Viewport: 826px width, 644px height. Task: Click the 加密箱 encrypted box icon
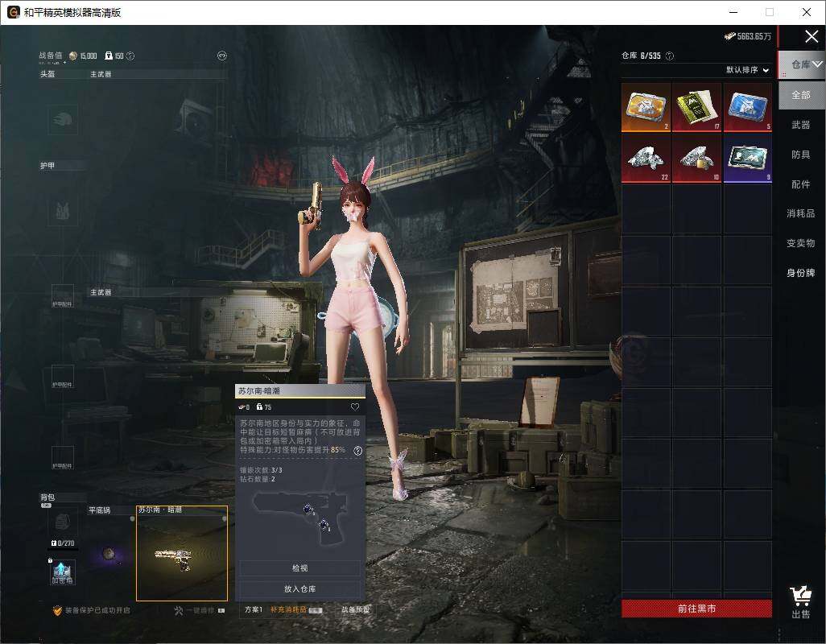(x=62, y=572)
